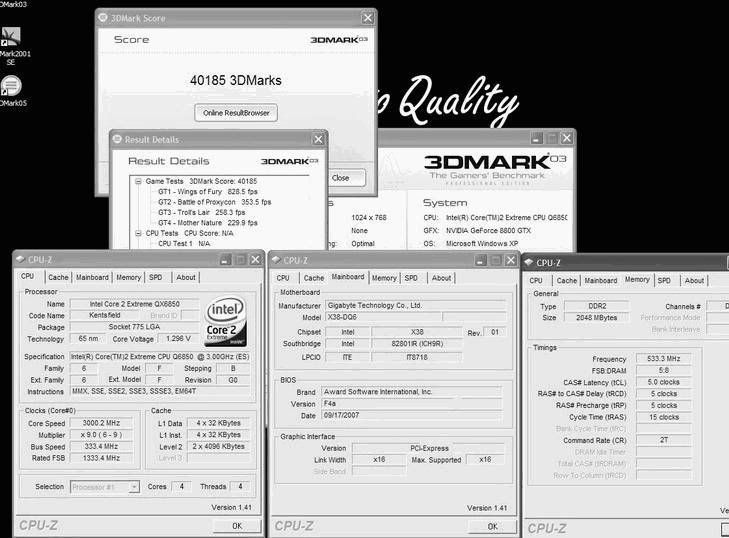Click Manufacturer field Gigabyte Technology Co., Ltd.

415,306
